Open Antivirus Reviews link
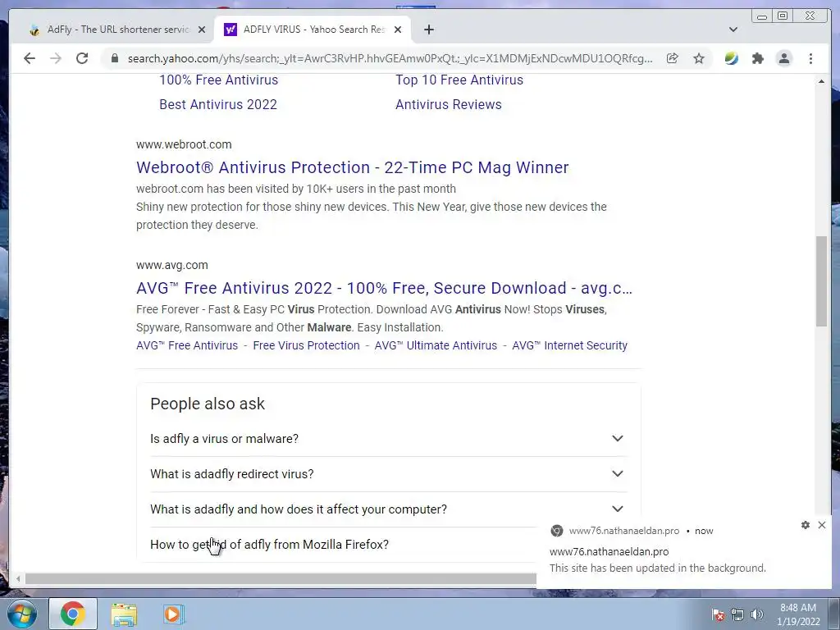This screenshot has width=840, height=630. (449, 104)
